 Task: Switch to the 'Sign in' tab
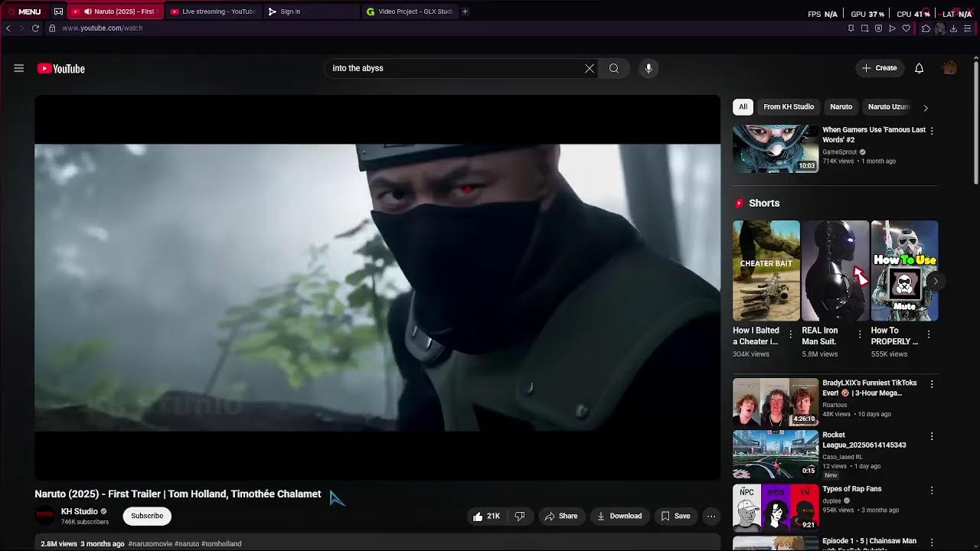coord(310,11)
